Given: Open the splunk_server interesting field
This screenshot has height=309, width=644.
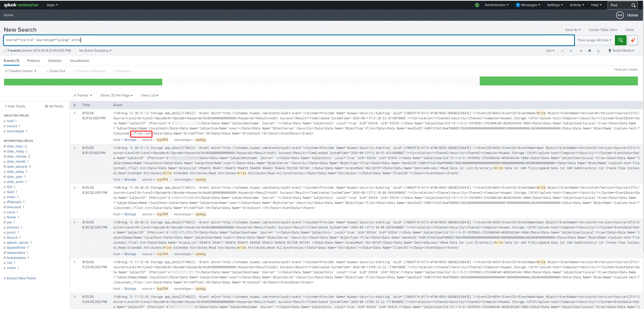Looking at the screenshot, I should (18, 243).
